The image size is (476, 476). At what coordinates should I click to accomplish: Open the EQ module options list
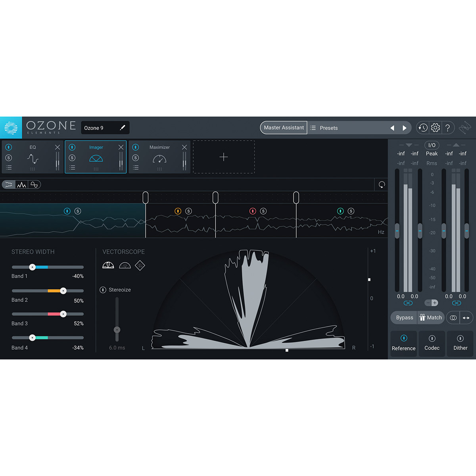(x=9, y=167)
